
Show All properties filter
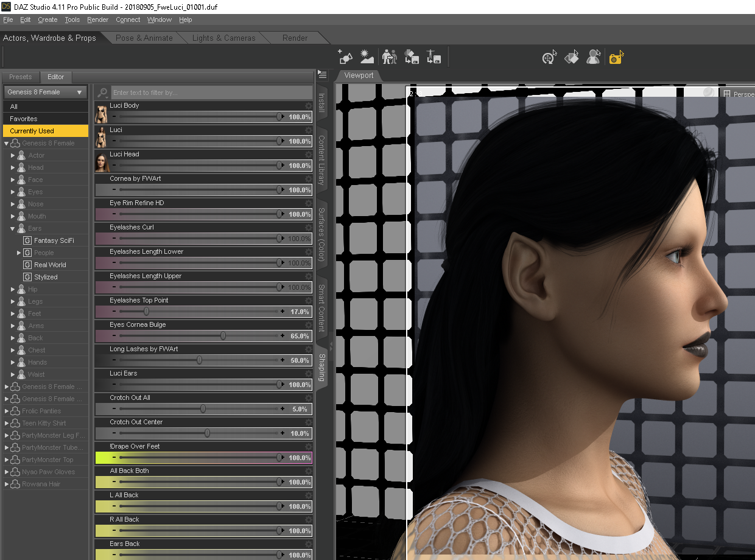46,107
